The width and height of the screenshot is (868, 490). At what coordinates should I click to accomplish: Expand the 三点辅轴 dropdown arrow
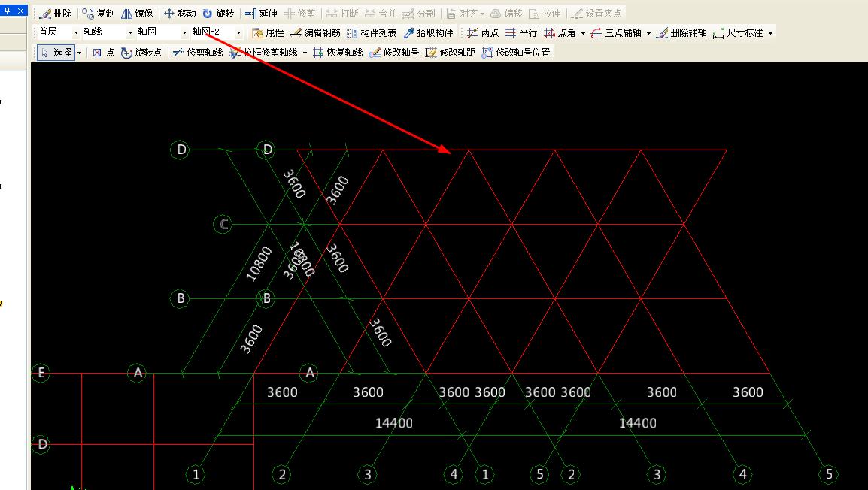[648, 33]
